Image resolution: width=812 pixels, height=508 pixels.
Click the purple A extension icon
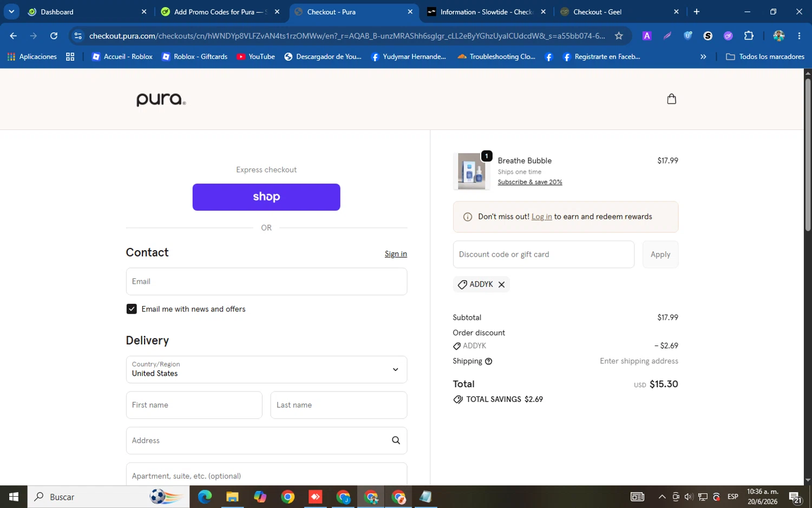coord(646,36)
